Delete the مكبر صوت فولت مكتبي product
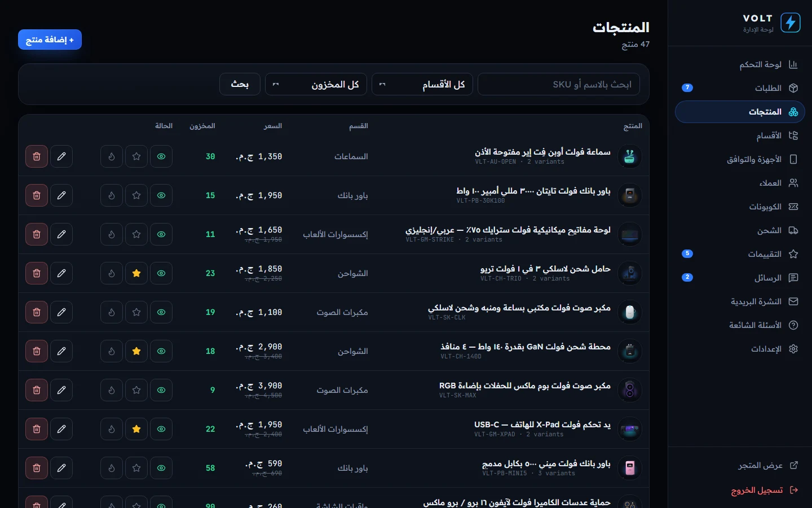 tap(37, 312)
